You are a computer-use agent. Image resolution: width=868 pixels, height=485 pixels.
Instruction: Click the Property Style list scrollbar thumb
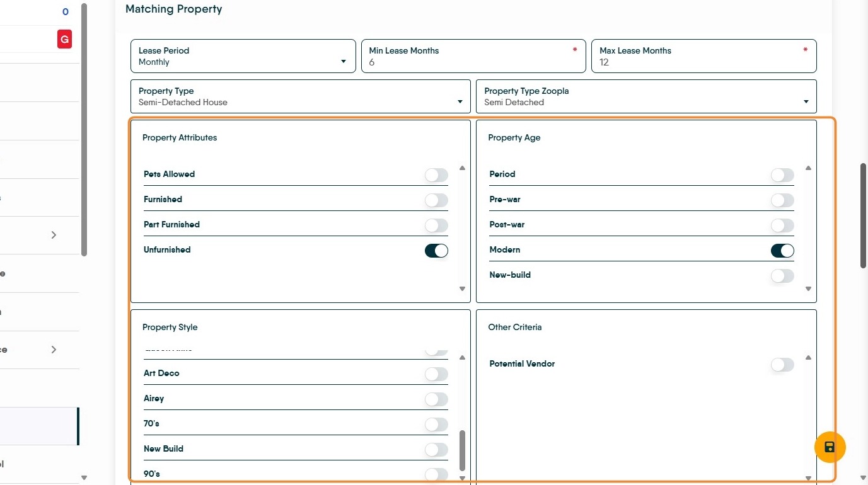tap(462, 450)
